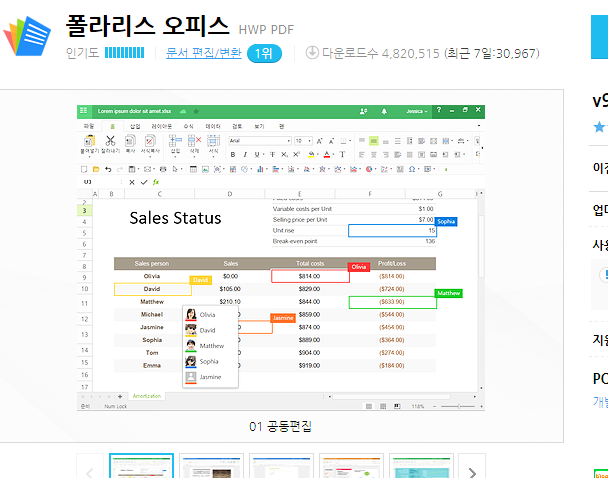This screenshot has height=478, width=608.
Task: Select the Amortization sheet tab
Action: 147,396
